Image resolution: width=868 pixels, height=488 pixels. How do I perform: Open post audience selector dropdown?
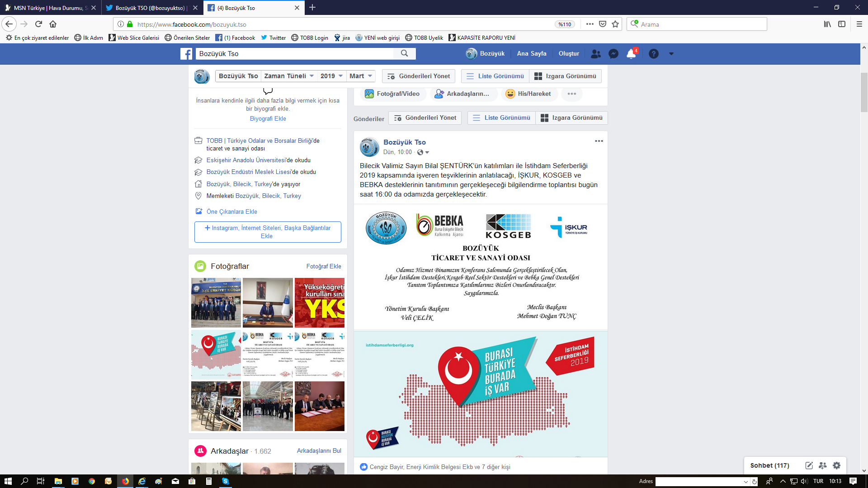(x=423, y=152)
